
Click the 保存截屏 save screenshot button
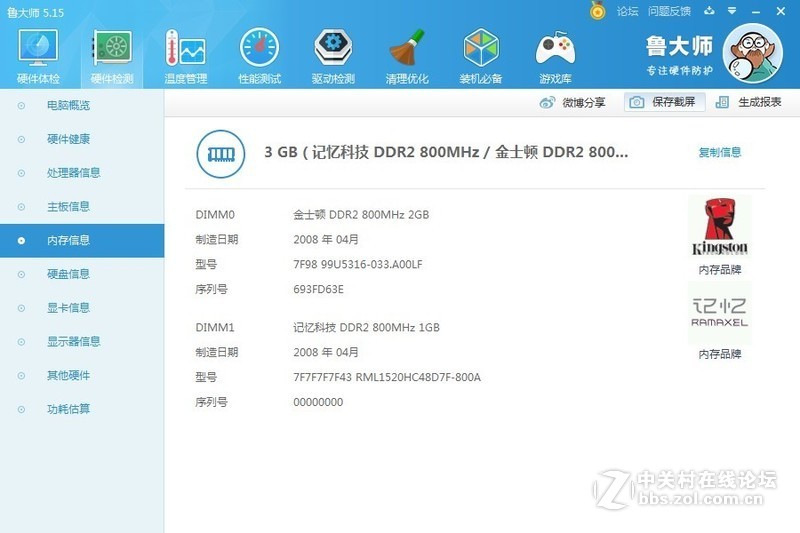(664, 102)
